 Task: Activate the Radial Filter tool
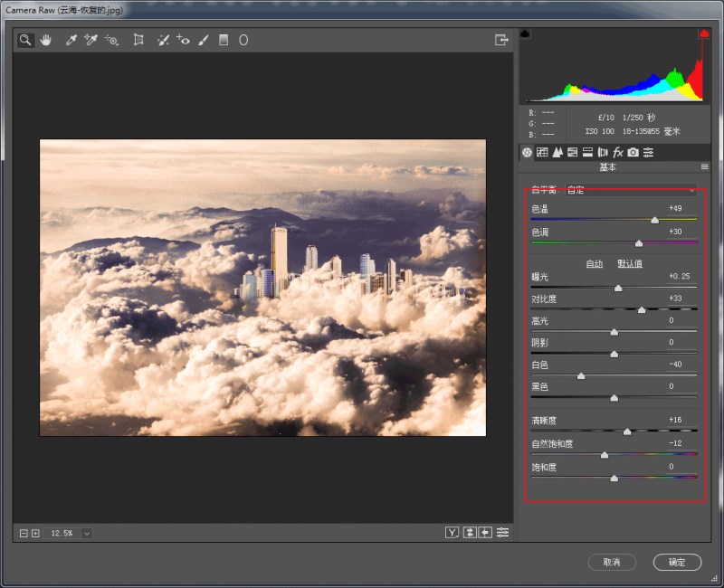coord(243,40)
